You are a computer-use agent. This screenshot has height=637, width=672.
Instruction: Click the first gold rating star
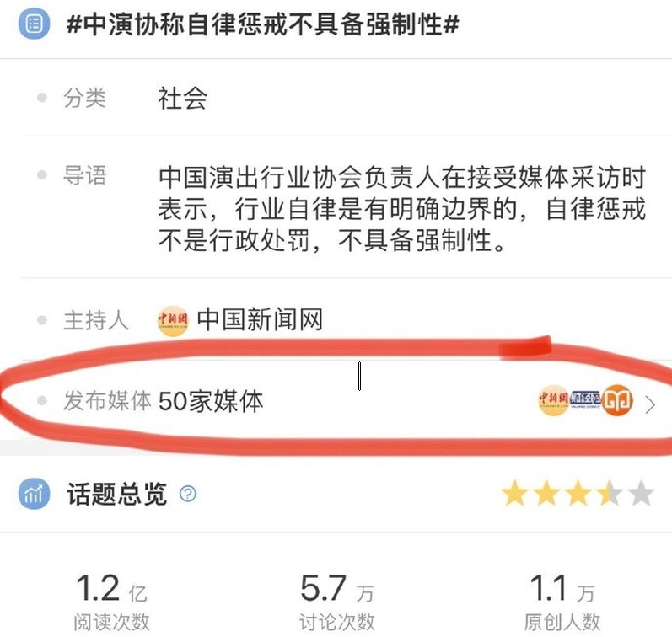pyautogui.click(x=514, y=493)
